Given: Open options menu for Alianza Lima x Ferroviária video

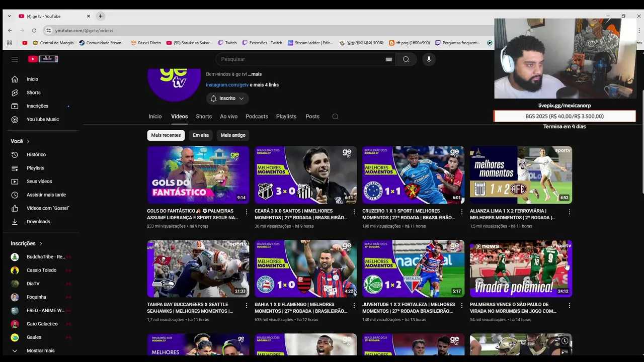Looking at the screenshot, I should point(569,212).
